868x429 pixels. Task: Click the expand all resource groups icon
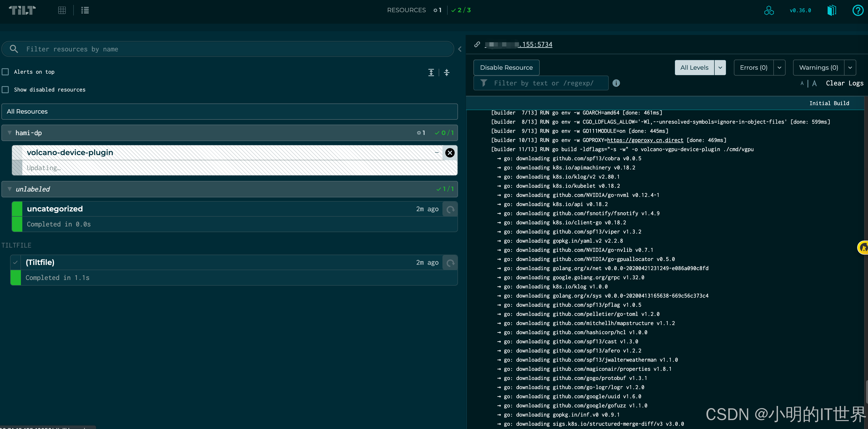point(431,72)
